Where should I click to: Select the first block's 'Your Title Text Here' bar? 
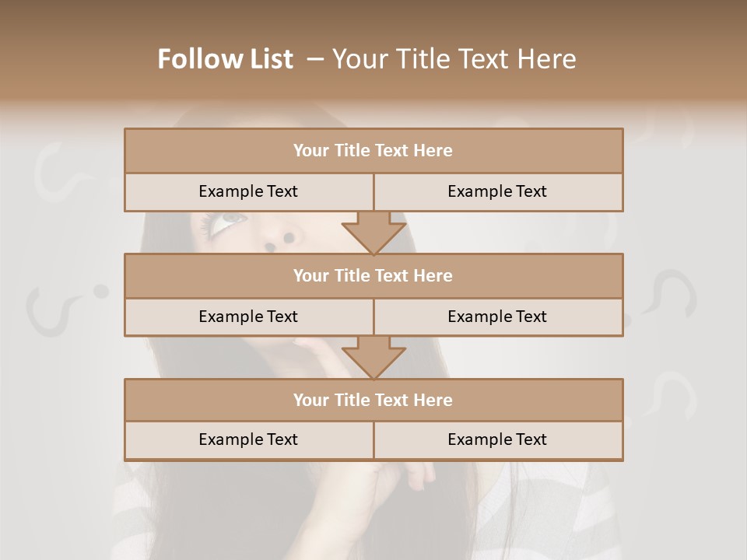point(374,150)
